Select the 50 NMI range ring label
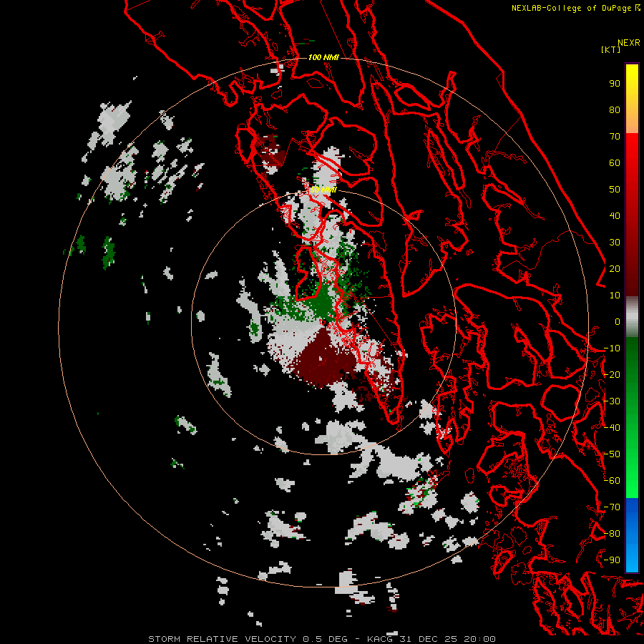 pos(323,190)
